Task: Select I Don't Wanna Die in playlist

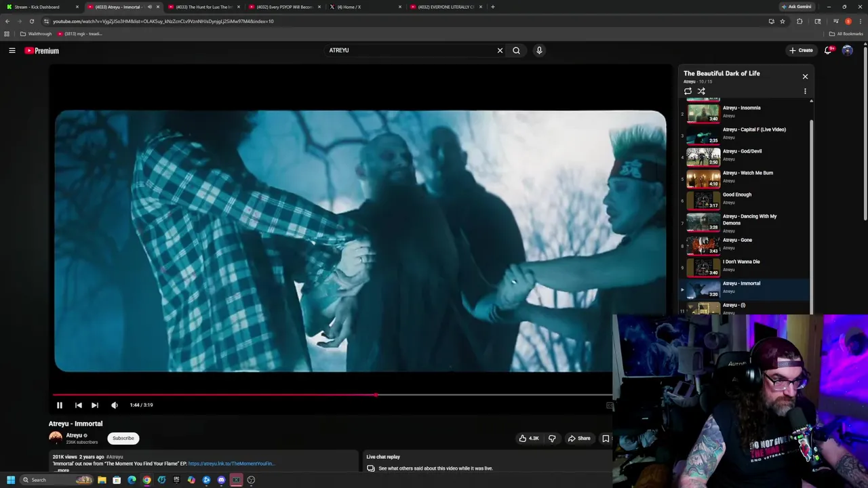Action: 745,266
